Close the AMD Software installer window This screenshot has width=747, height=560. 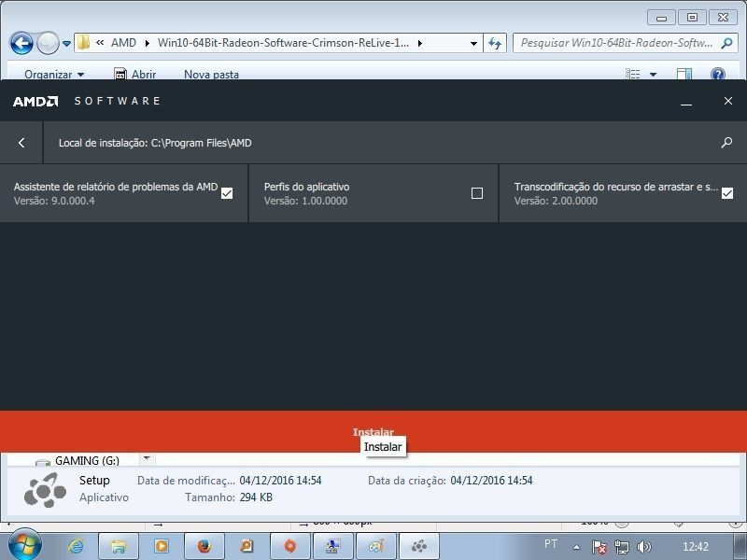tap(728, 101)
